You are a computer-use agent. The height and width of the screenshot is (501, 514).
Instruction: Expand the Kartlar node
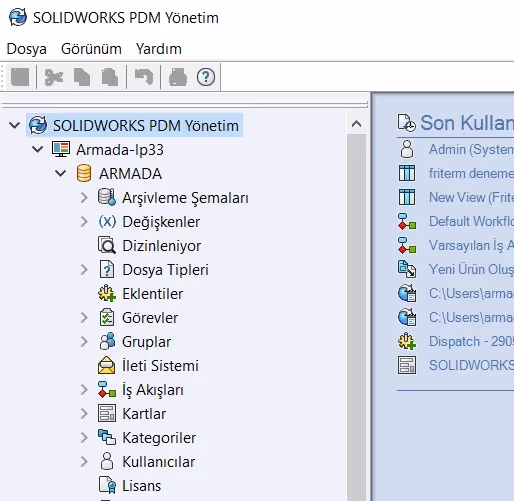click(x=84, y=414)
